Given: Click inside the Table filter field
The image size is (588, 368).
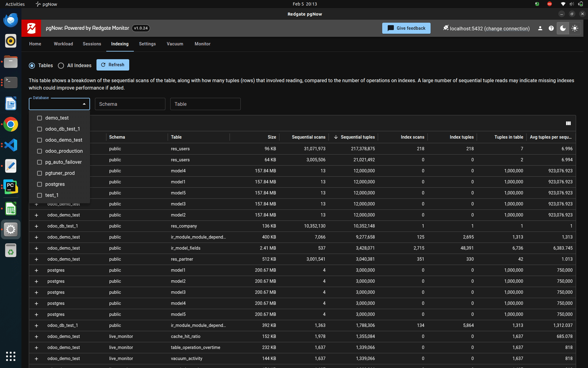Looking at the screenshot, I should tap(205, 104).
